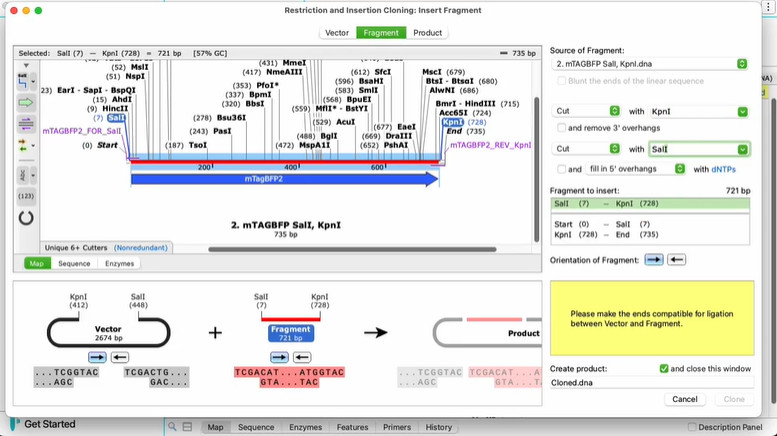Screen dimensions: 777x436
Task: Open the Enzymes tab in dialog
Action: [x=119, y=264]
